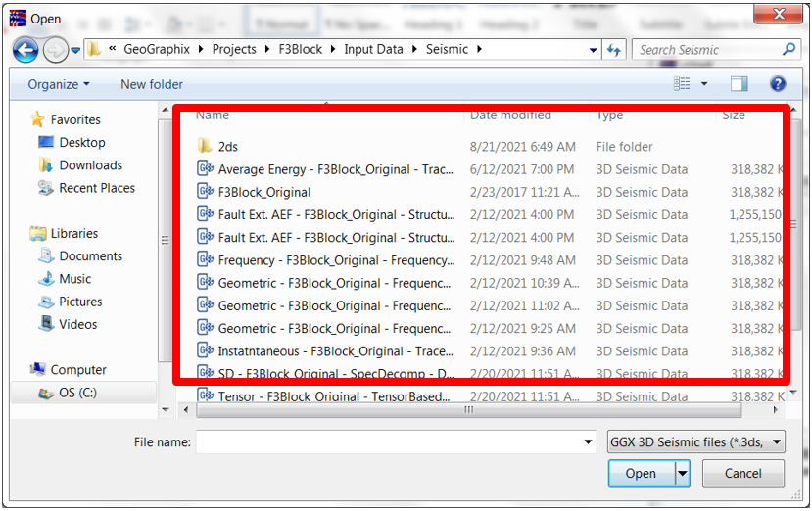Click the search magnifier icon
This screenshot has width=812, height=511.
pyautogui.click(x=788, y=49)
